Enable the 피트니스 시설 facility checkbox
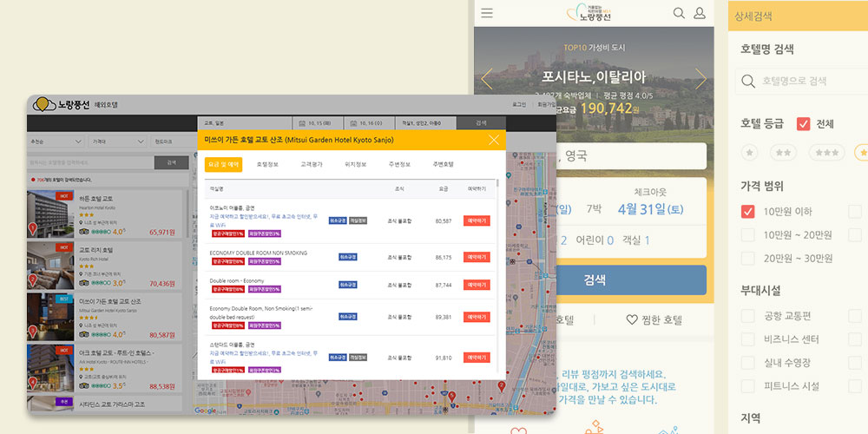Image resolution: width=868 pixels, height=434 pixels. (748, 386)
